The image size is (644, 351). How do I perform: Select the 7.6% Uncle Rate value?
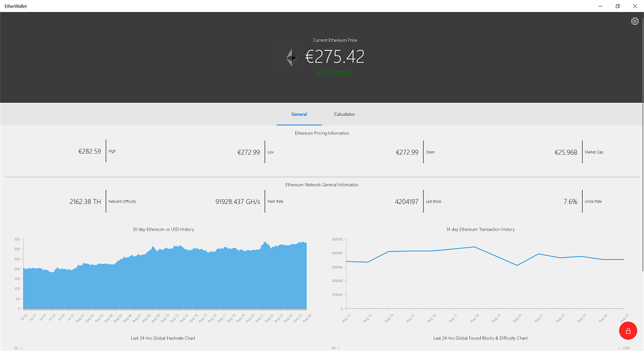click(570, 202)
